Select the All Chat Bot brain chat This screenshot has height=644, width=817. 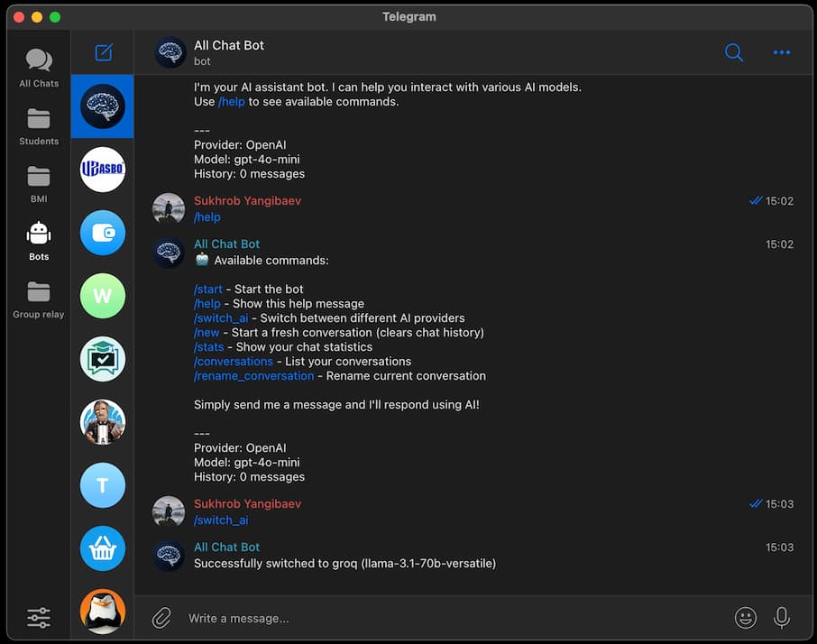coord(103,106)
